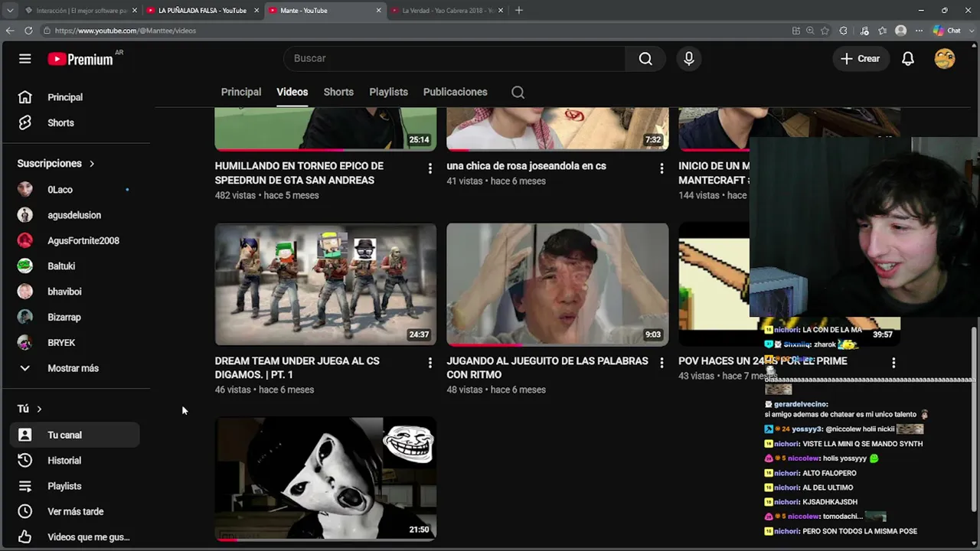Click the '46 vistas • hace 6 meses' text
The image size is (980, 551).
coord(265,390)
